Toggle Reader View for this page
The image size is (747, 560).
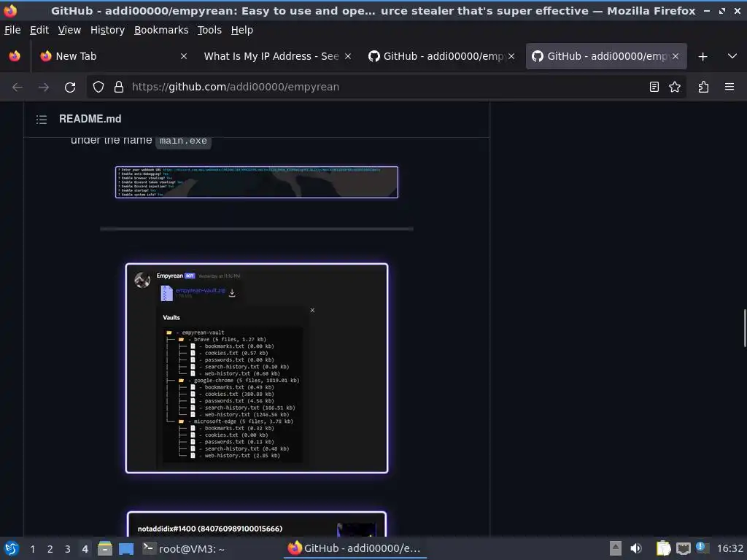coord(654,87)
